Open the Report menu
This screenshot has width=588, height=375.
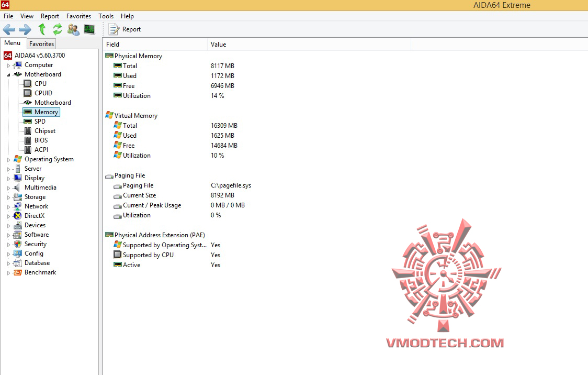coord(50,16)
